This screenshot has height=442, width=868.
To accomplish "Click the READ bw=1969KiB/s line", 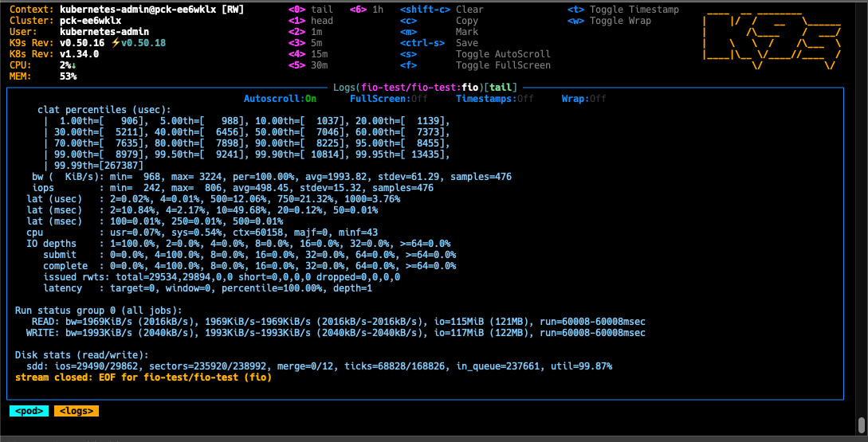I will click(x=338, y=322).
